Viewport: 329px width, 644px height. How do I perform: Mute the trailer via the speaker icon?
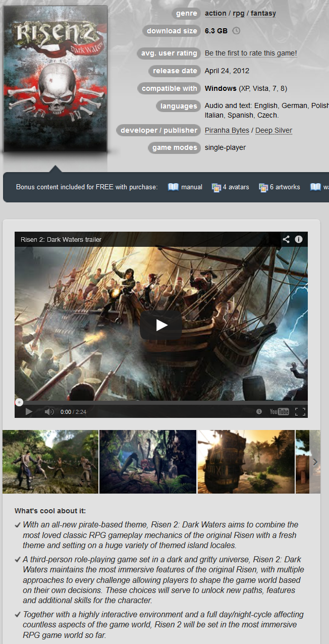[x=49, y=412]
